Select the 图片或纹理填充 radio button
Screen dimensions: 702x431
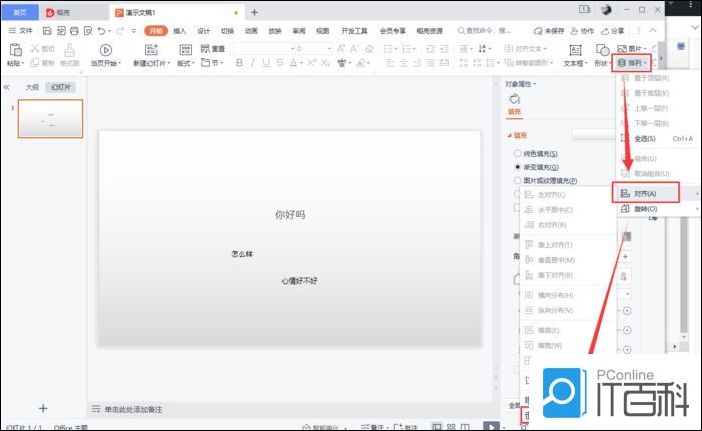518,181
